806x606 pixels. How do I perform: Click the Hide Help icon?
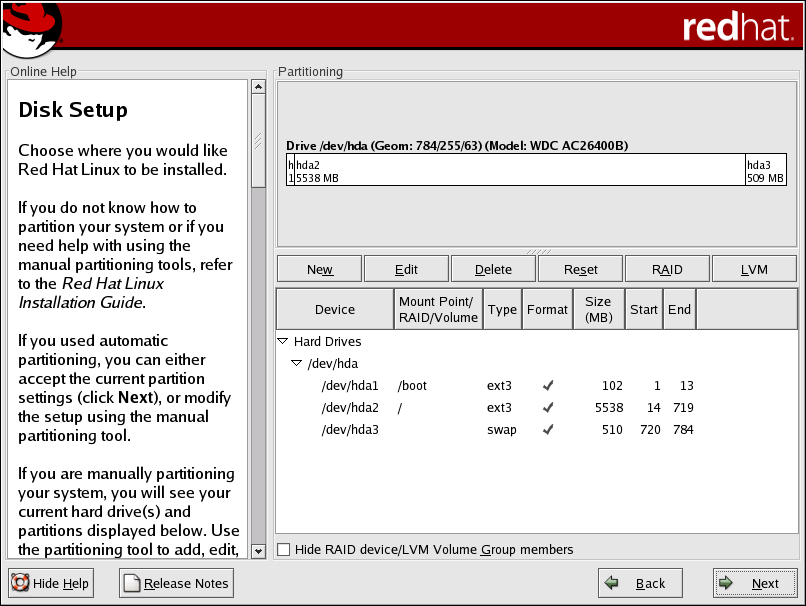[x=20, y=583]
